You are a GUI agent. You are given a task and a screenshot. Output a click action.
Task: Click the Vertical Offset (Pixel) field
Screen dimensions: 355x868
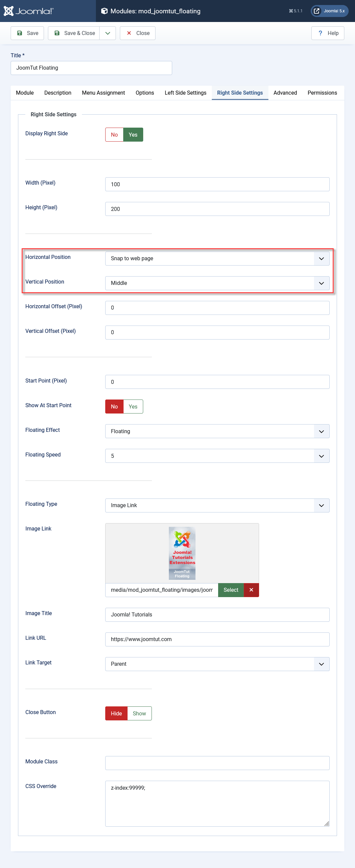217,332
